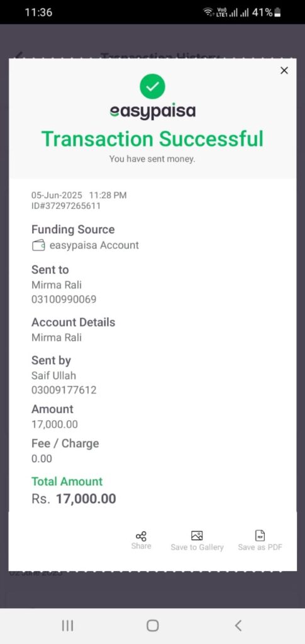Tap the transaction ID number
305x644 pixels.
65,206
